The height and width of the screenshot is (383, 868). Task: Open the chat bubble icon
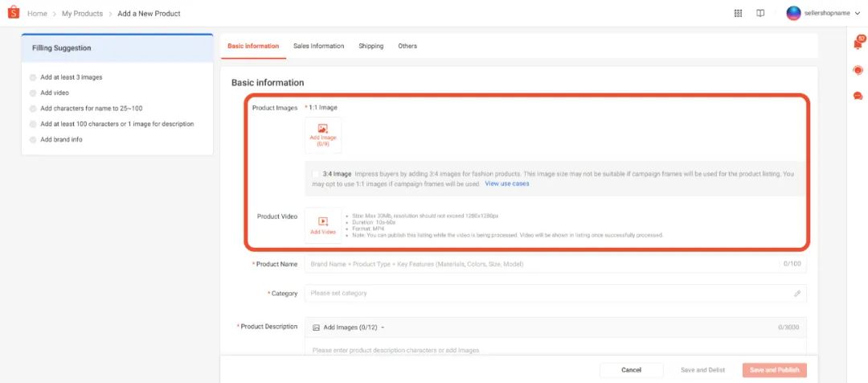coord(858,96)
